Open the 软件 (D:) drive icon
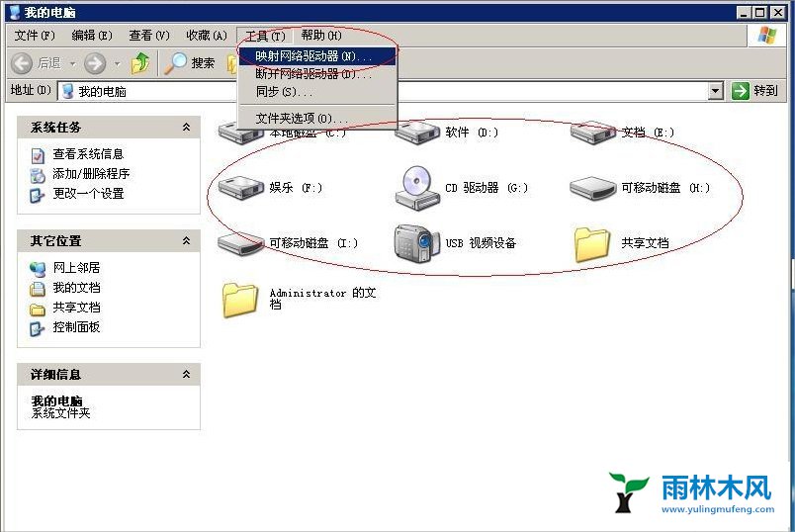The height and width of the screenshot is (532, 795). 416,133
